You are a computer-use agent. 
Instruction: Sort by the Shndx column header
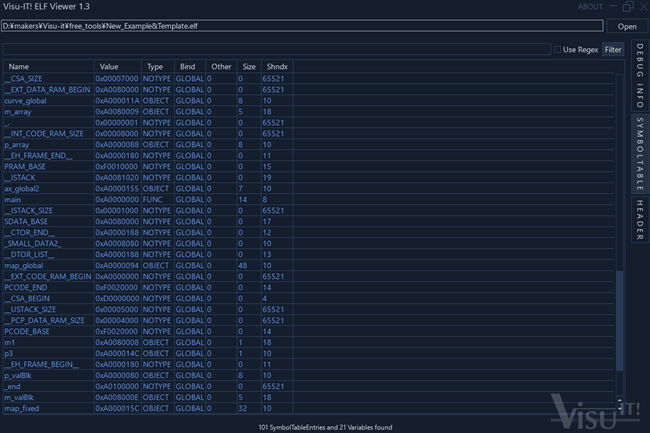(277, 67)
